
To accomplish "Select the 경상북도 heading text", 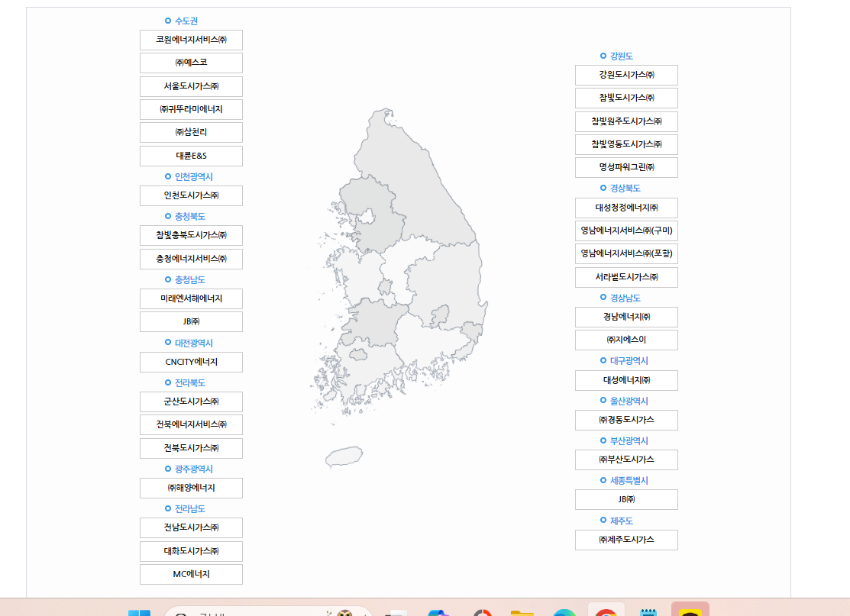I will tap(625, 188).
